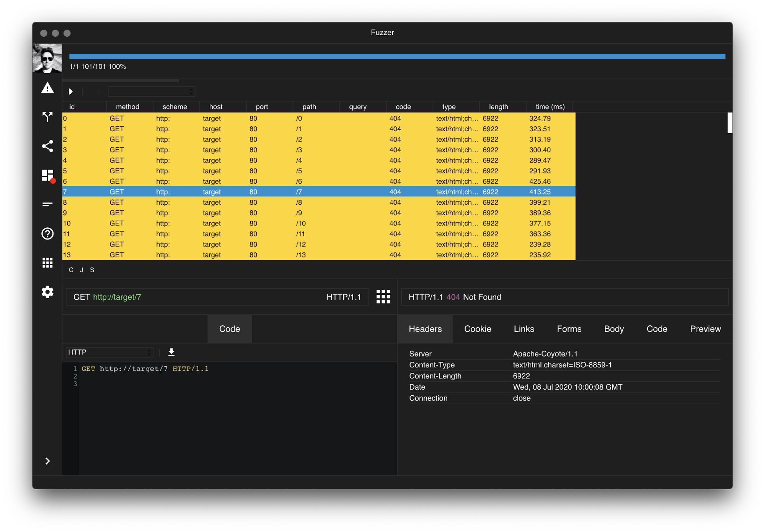Click the grid apps icon in sidebar
This screenshot has height=532, width=765.
pos(47,263)
